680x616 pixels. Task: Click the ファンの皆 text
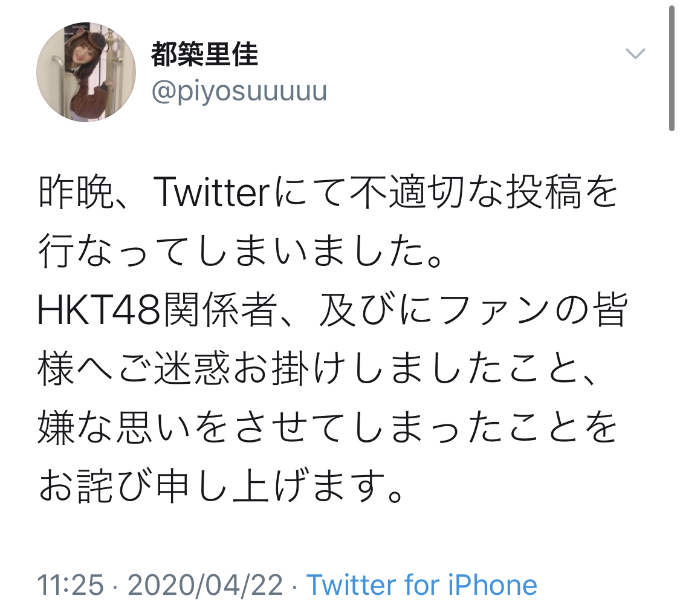pos(534,311)
